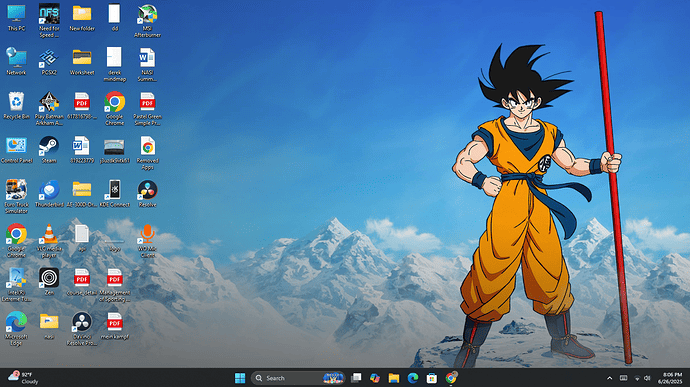Image resolution: width=690 pixels, height=387 pixels.
Task: Launch WO Mic Client shortcut
Action: [x=147, y=240]
